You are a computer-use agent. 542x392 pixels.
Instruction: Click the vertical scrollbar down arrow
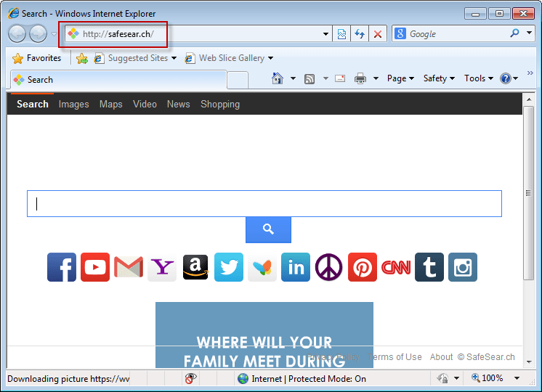pyautogui.click(x=529, y=362)
